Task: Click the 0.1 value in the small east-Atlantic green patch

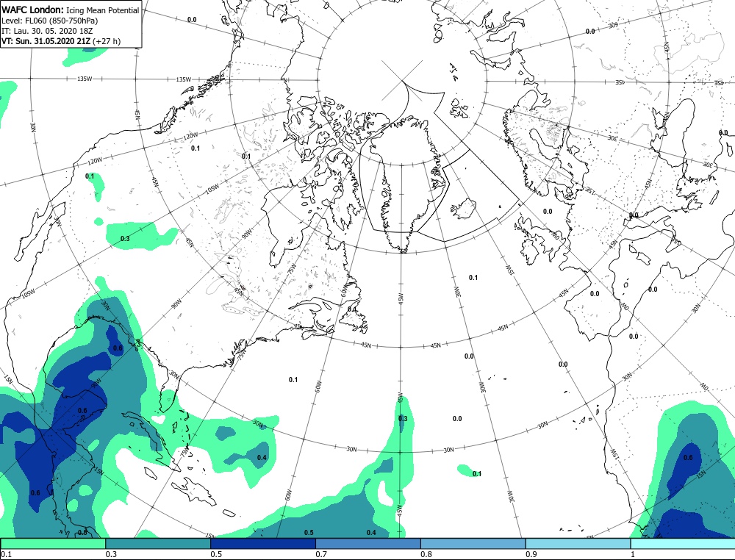Action: (x=477, y=474)
